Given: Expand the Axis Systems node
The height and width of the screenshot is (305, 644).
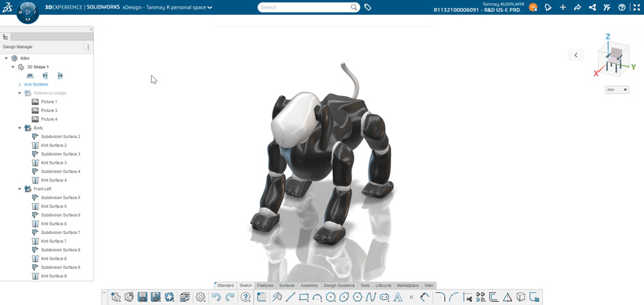Looking at the screenshot, I should [19, 84].
